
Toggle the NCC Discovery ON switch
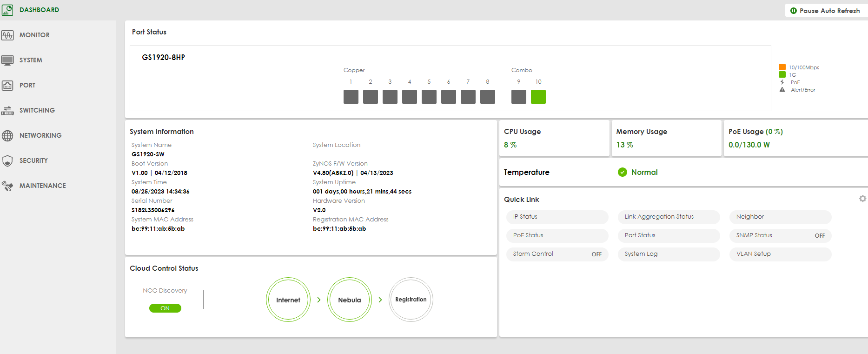(165, 308)
